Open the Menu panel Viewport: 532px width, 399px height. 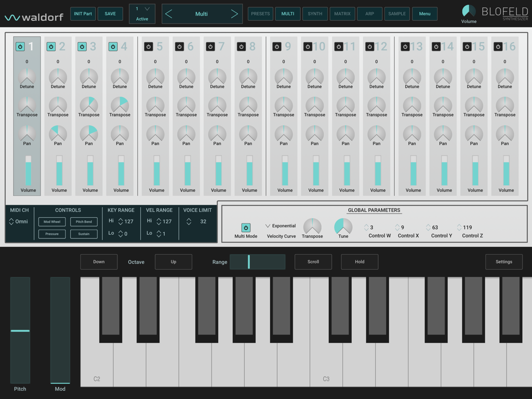tap(424, 14)
